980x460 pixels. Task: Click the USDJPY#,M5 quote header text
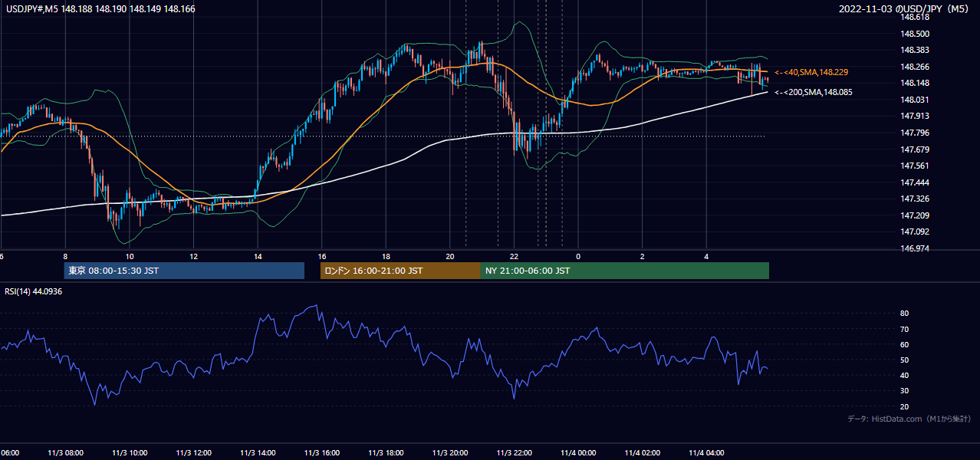[101, 9]
